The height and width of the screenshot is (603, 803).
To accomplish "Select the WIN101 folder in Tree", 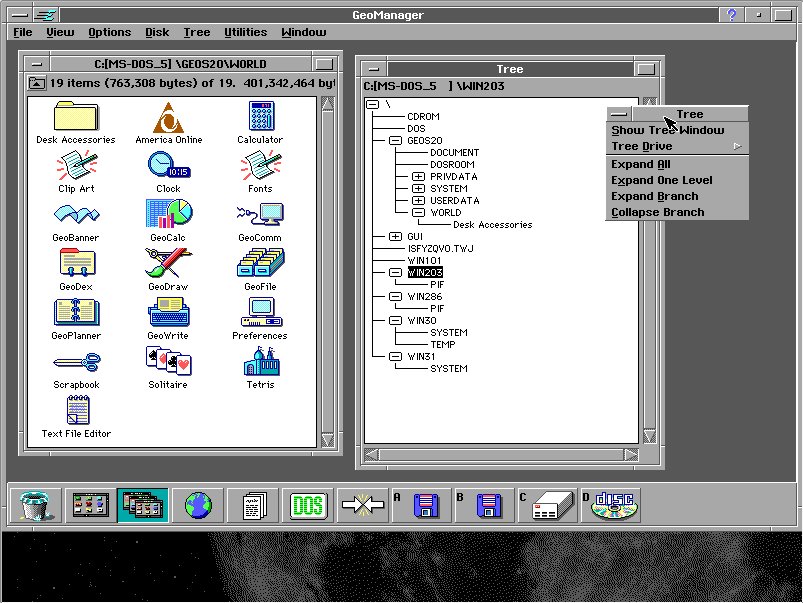I will click(424, 261).
